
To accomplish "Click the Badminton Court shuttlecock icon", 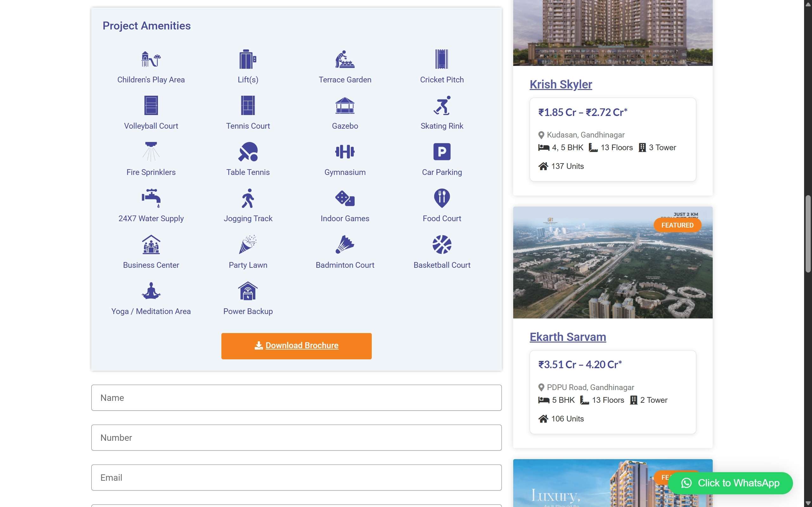I will (x=345, y=244).
